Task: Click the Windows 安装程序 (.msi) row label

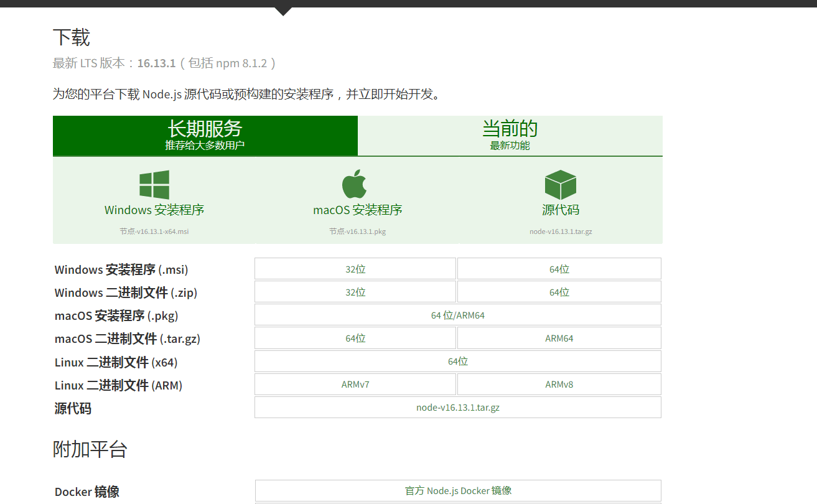Action: pyautogui.click(x=121, y=269)
